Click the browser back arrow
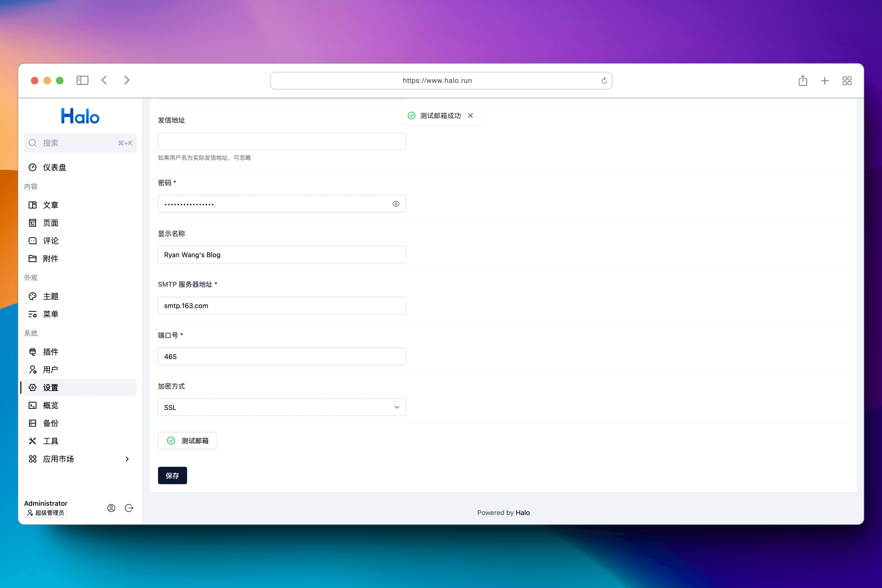 (x=104, y=80)
